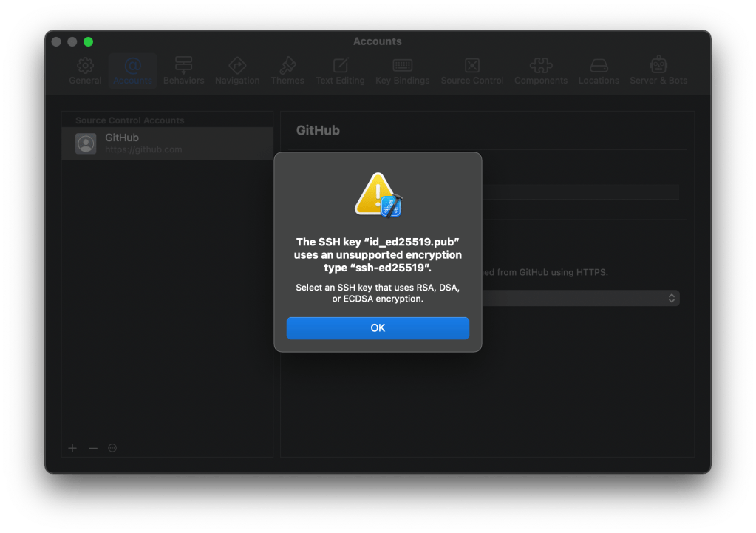756x533 pixels.
Task: Click the Themes hammer icon
Action: click(287, 71)
